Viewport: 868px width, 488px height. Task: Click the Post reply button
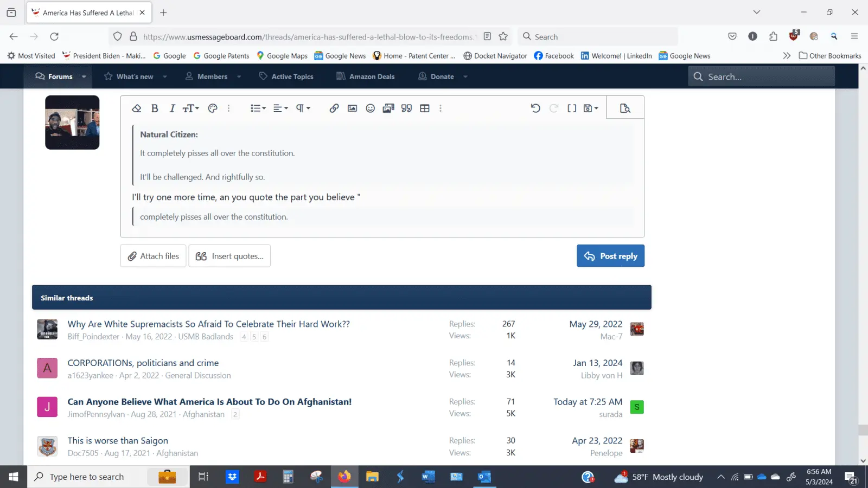coord(610,256)
